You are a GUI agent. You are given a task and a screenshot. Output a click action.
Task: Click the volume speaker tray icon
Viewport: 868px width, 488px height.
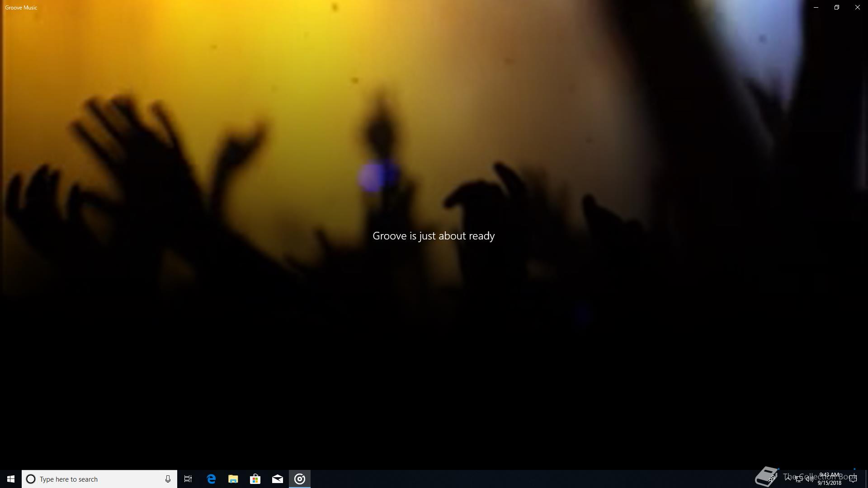tap(809, 479)
